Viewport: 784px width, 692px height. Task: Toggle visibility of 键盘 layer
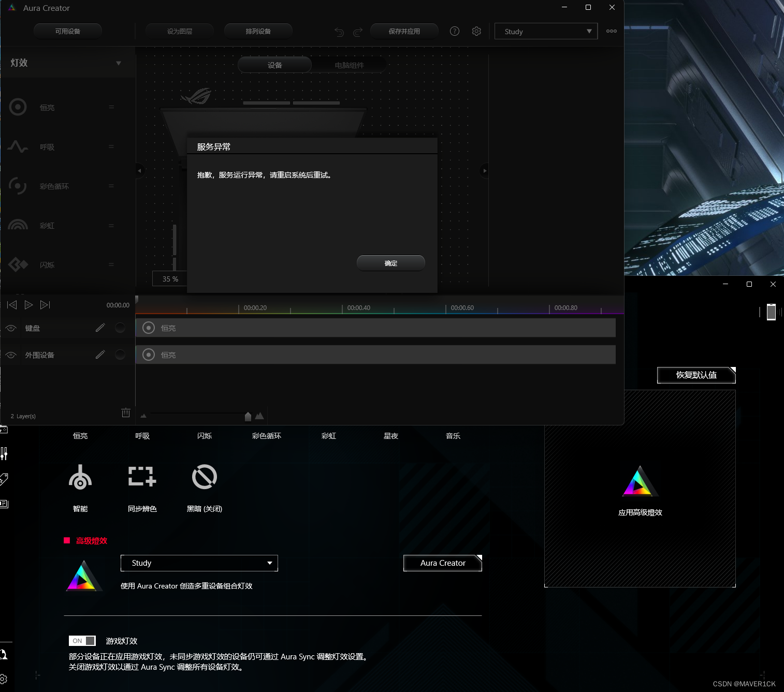[x=11, y=328]
